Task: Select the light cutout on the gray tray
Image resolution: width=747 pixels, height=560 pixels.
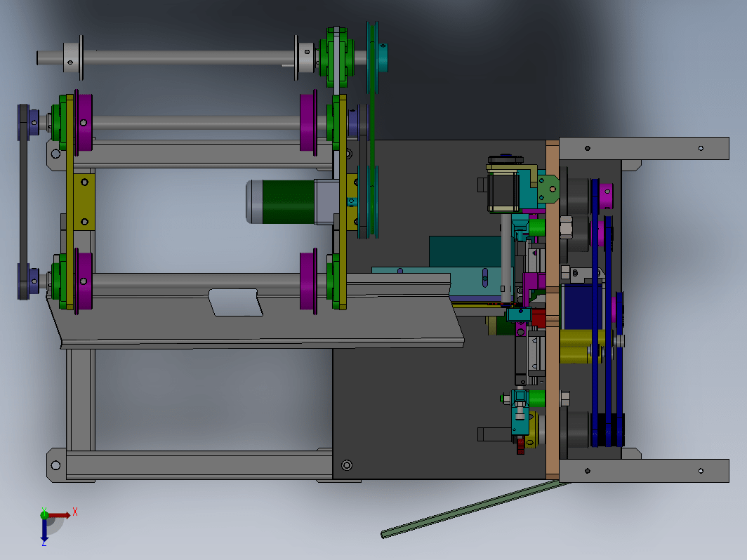Action: click(235, 302)
